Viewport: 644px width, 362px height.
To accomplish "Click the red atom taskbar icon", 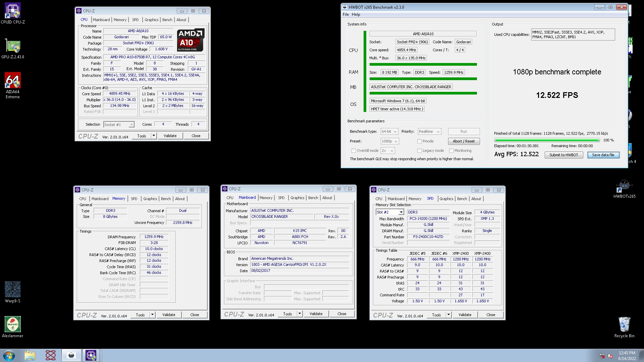I will [51, 355].
